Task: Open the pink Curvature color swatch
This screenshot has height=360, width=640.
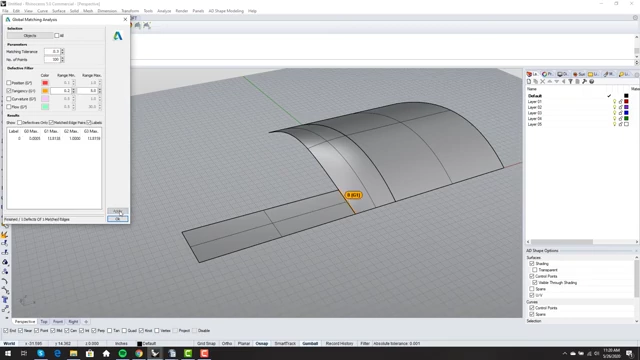Action: click(x=45, y=99)
